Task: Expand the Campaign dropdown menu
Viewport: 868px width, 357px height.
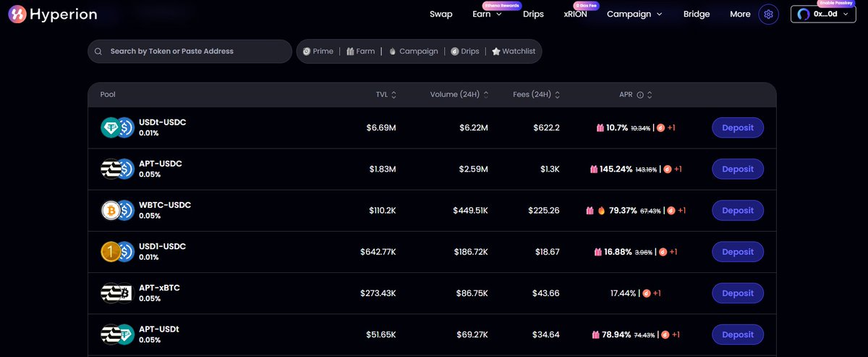Action: coord(634,14)
